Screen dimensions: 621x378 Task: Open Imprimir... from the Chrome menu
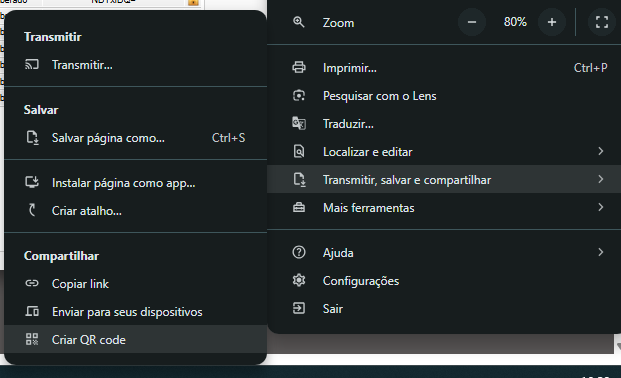click(444, 68)
